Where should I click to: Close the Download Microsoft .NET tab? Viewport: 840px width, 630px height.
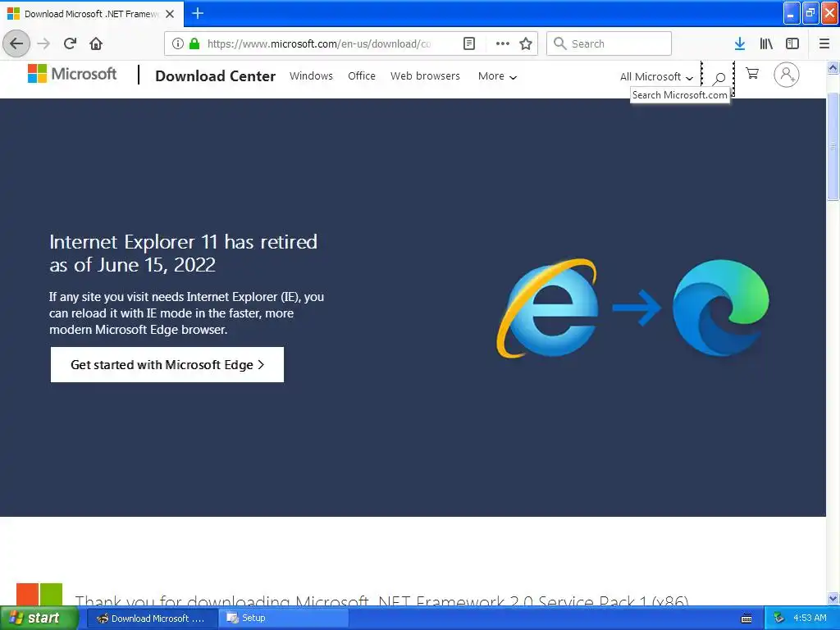(x=170, y=14)
